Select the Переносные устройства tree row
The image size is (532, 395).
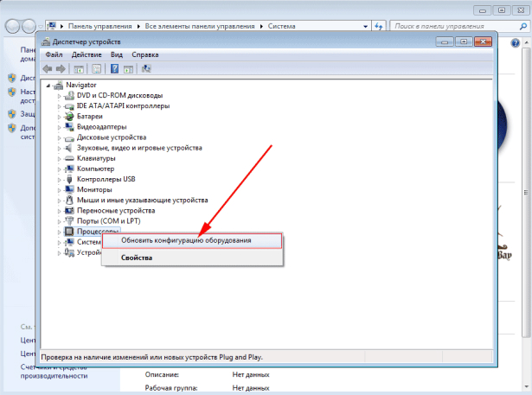pos(116,211)
